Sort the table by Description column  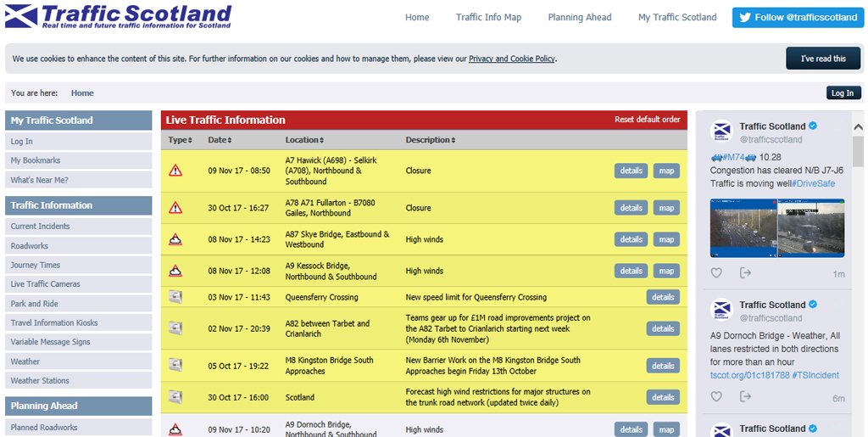pyautogui.click(x=430, y=140)
